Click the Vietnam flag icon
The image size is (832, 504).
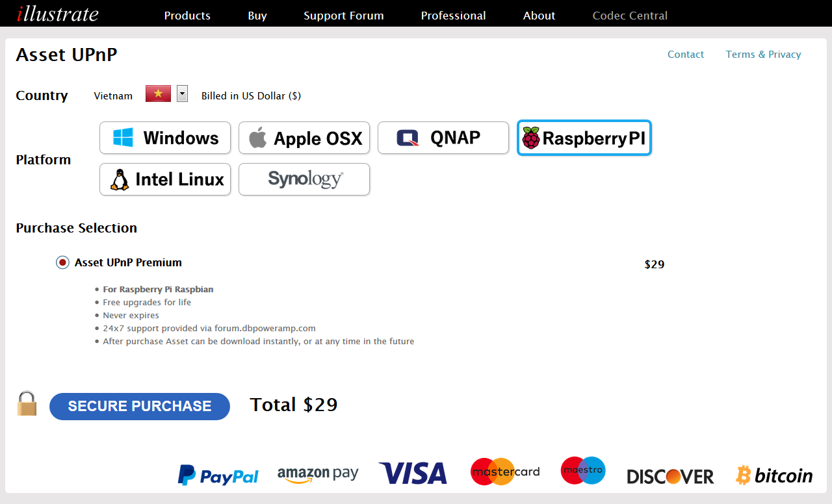tap(158, 94)
